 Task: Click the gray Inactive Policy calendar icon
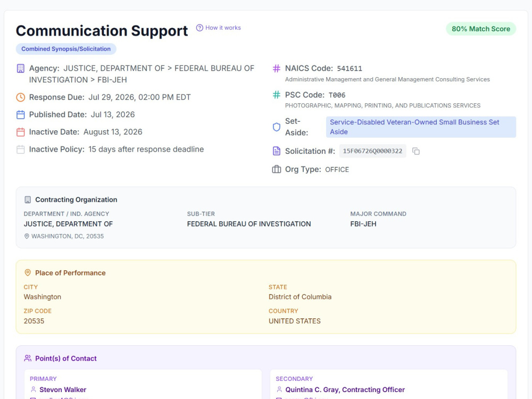click(x=21, y=149)
